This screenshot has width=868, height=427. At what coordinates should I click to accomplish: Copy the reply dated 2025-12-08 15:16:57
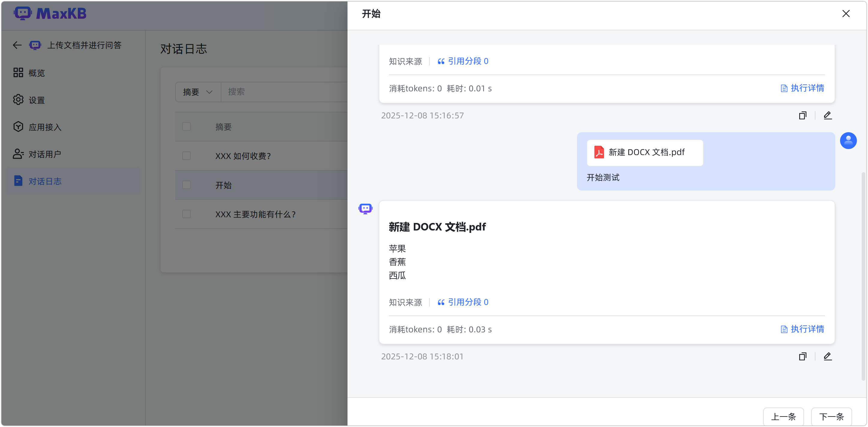click(803, 116)
